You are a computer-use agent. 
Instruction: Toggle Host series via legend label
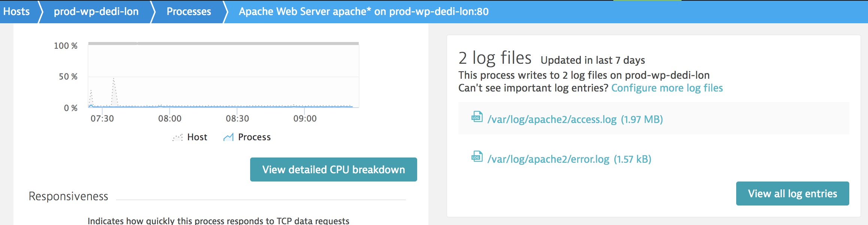197,137
